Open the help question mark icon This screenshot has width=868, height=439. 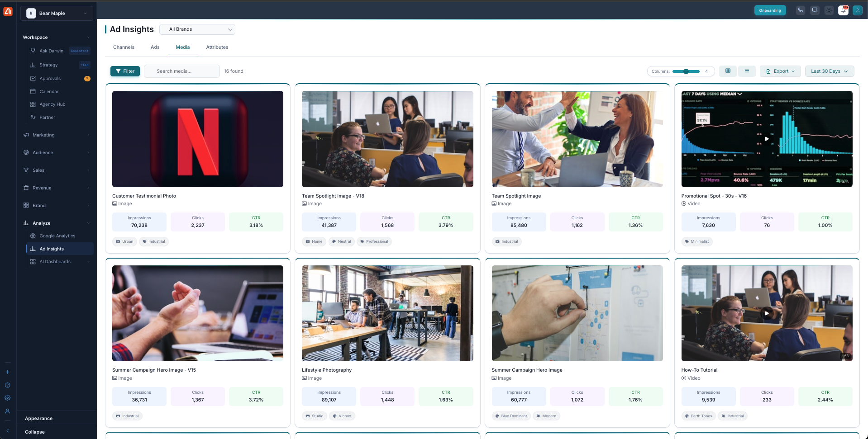(x=7, y=385)
